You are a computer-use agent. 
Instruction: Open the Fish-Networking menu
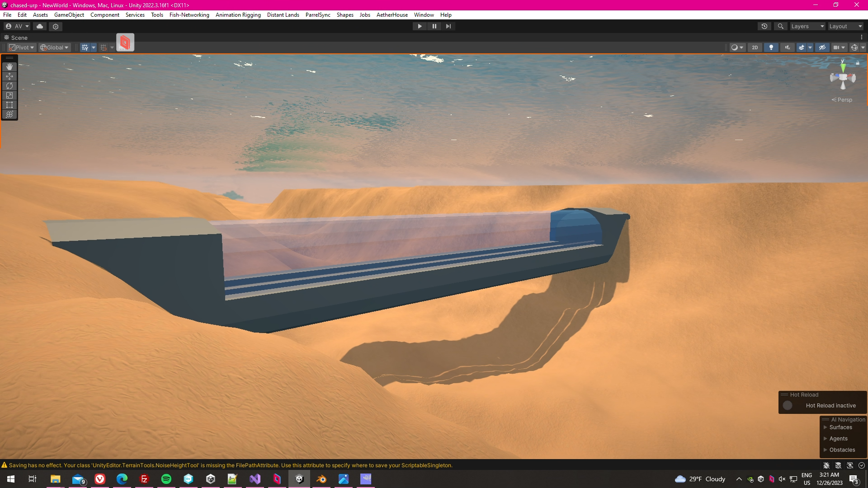click(x=189, y=15)
